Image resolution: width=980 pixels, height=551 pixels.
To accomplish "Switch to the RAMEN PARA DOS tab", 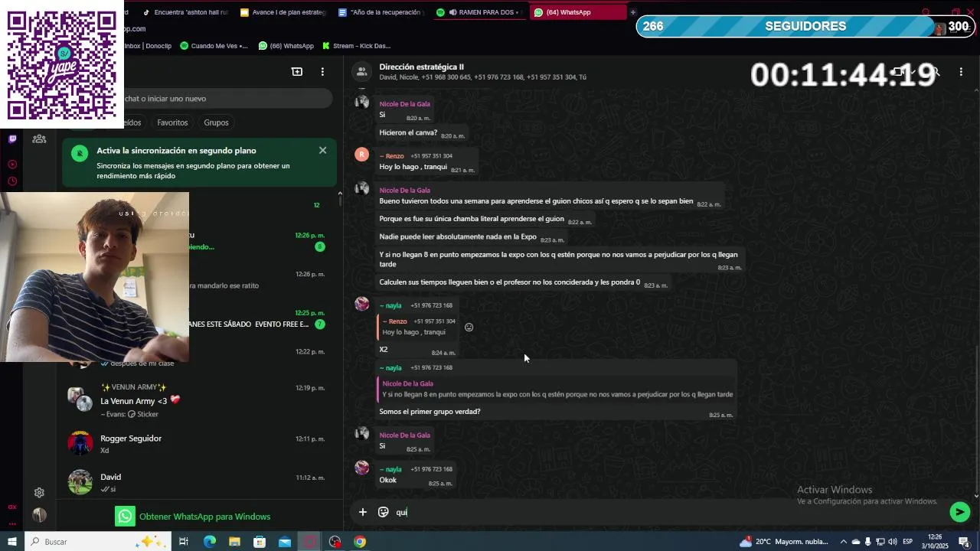I will (x=480, y=12).
